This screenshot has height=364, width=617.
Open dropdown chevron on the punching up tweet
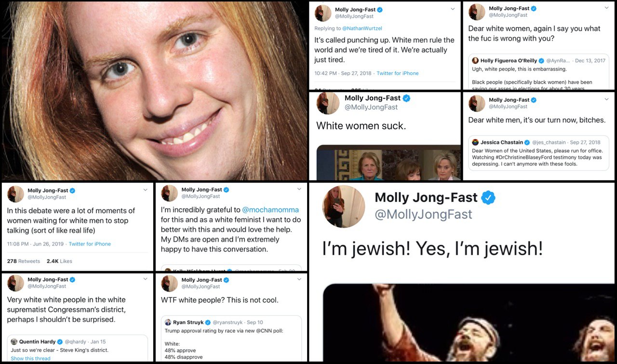(x=453, y=9)
